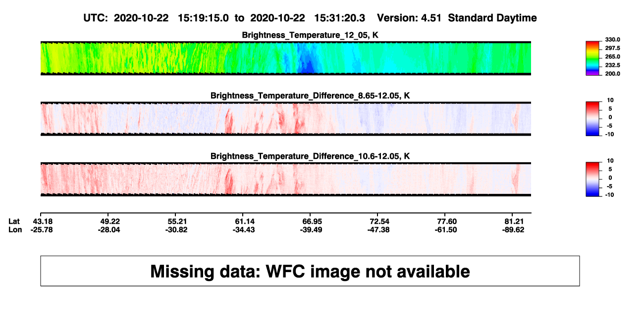This screenshot has height=330, width=644.
Task: Click the 265.0 colorbar label
Action: coord(613,56)
